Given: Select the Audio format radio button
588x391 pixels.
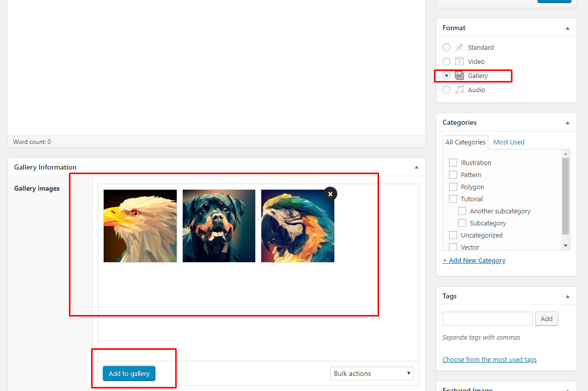Looking at the screenshot, I should tap(447, 90).
